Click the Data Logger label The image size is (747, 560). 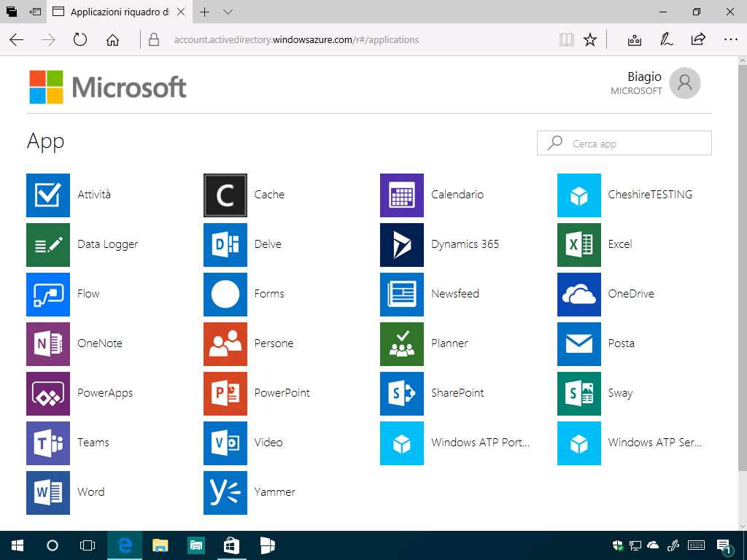point(108,245)
